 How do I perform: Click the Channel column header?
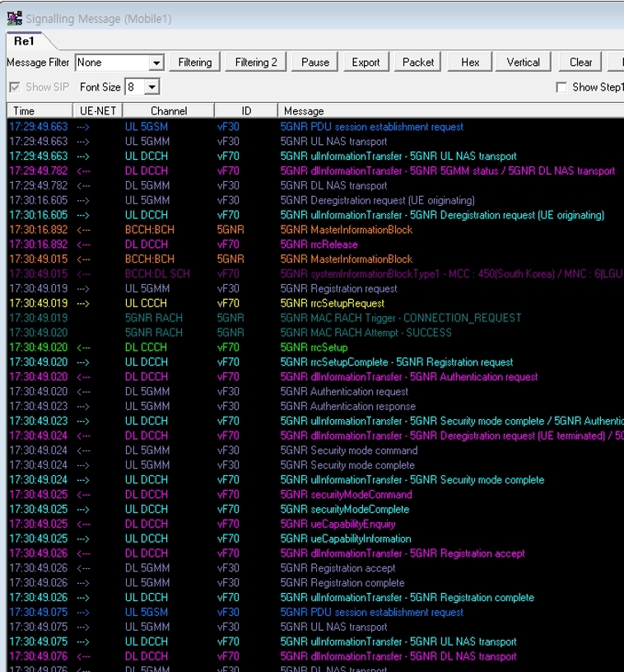tap(169, 111)
